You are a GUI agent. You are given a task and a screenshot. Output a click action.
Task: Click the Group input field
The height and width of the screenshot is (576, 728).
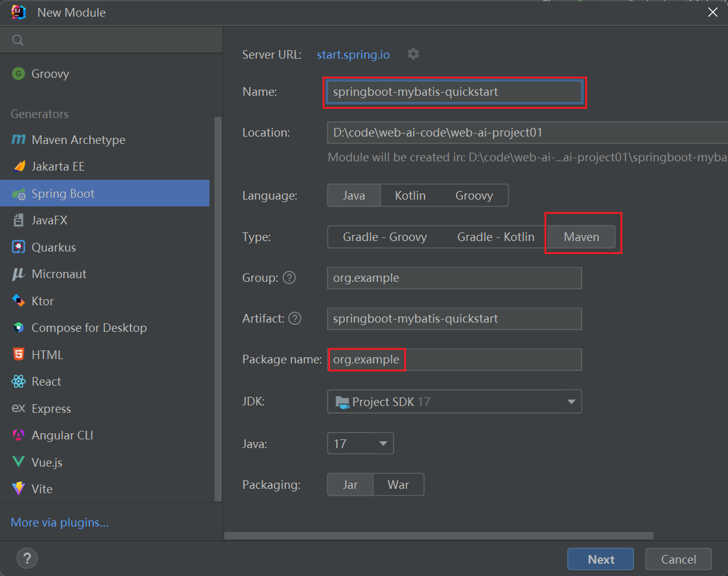(x=454, y=277)
